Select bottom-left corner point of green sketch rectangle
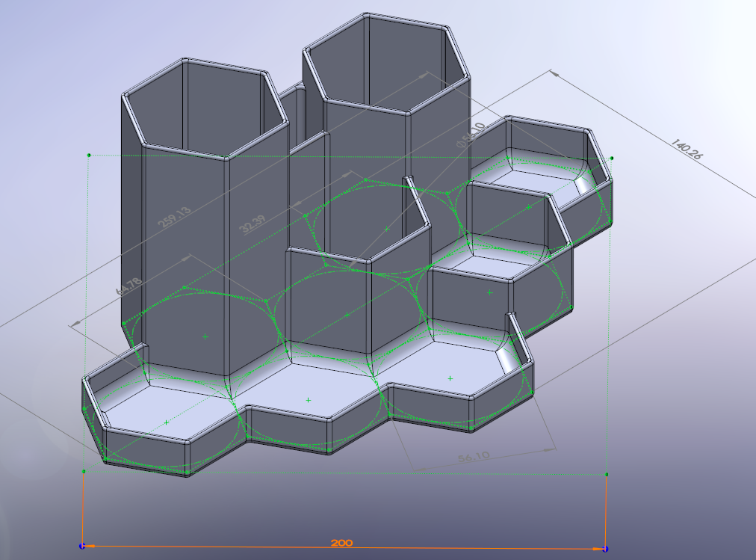 tap(84, 471)
